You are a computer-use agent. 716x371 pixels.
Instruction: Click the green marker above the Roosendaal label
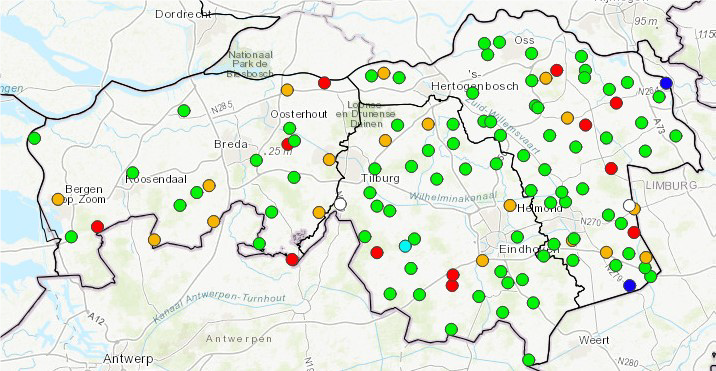point(132,173)
